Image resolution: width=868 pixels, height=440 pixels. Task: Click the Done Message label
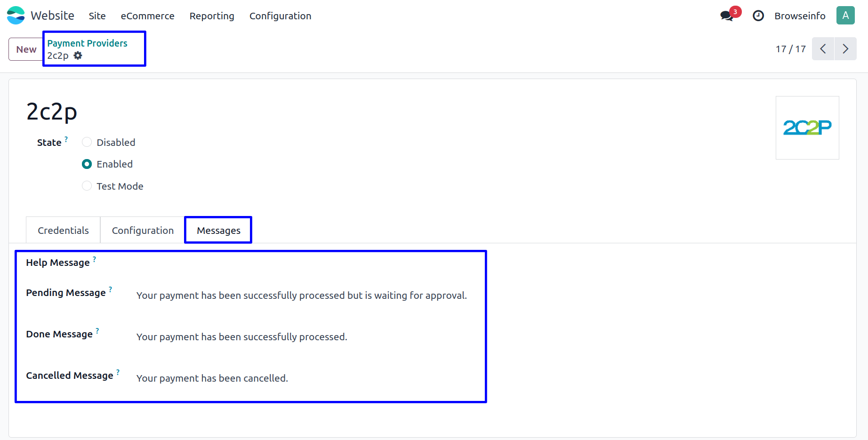(x=59, y=334)
